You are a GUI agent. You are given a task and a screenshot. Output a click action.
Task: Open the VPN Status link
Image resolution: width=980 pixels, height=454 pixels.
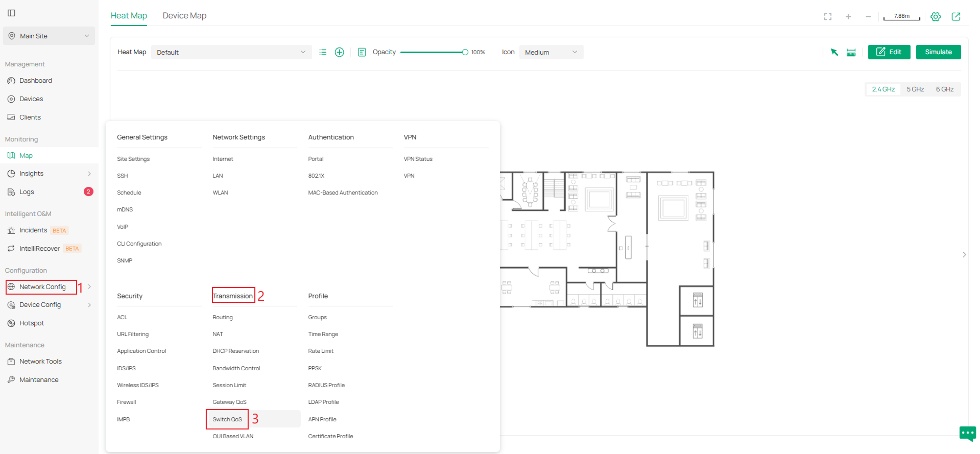[x=418, y=159]
